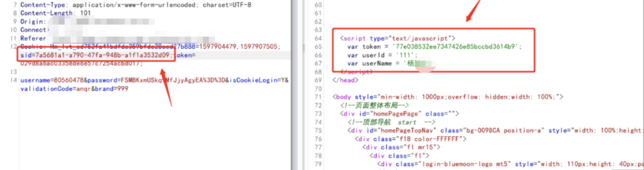Click the body style tag on line 71
The height and width of the screenshot is (170, 644).
click(447, 97)
